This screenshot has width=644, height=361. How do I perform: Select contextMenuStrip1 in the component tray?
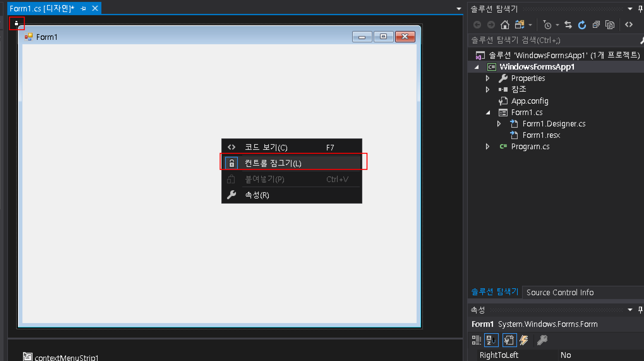tap(66, 358)
